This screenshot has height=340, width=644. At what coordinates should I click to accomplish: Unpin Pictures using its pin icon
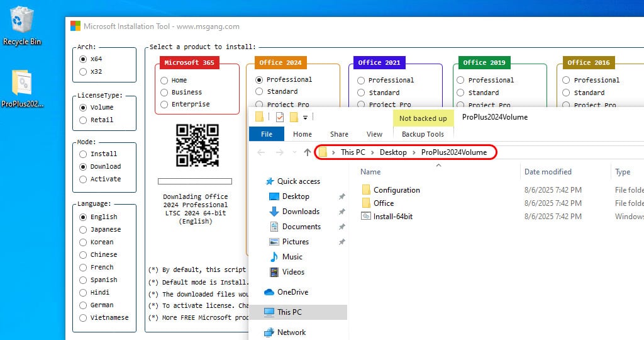341,242
